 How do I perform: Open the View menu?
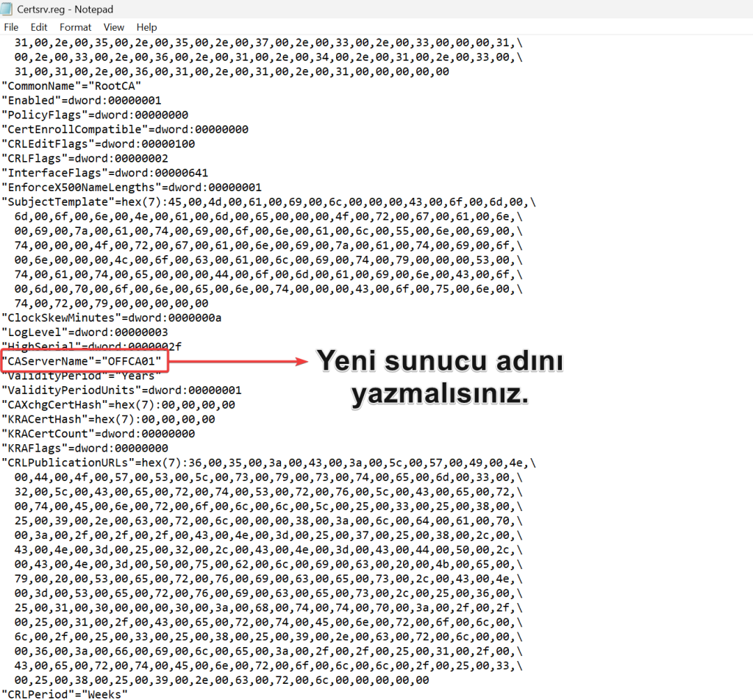pyautogui.click(x=114, y=27)
